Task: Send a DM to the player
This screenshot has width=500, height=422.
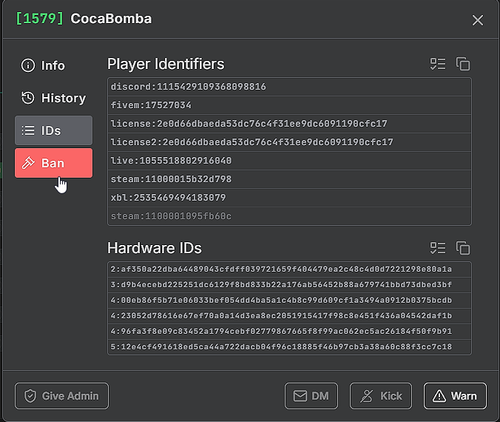Action: click(311, 396)
